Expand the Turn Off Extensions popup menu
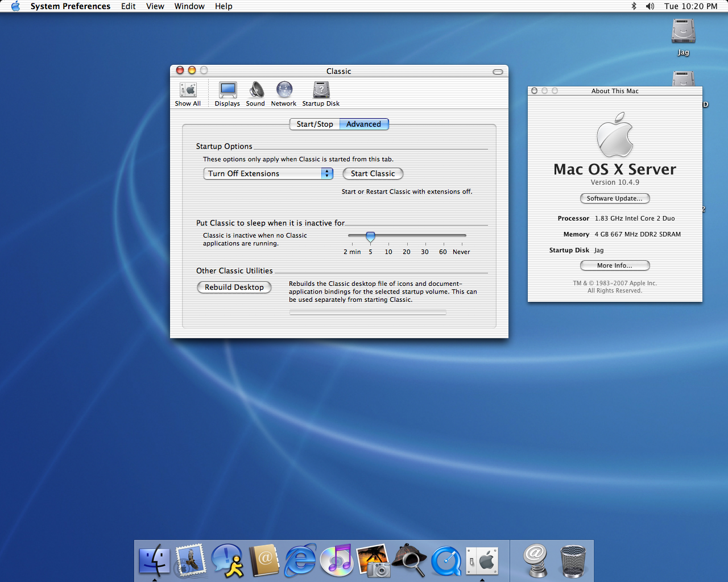The width and height of the screenshot is (728, 582). click(x=268, y=174)
